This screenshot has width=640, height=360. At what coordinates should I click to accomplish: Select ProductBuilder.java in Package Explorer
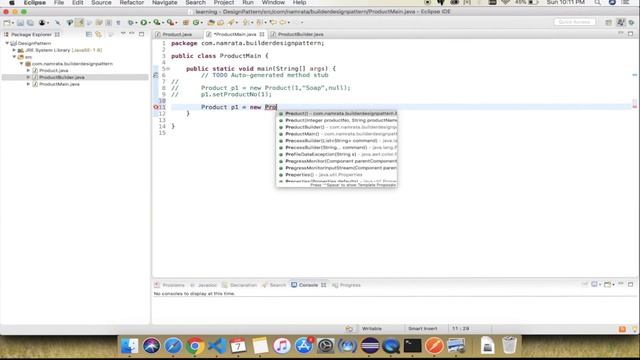pyautogui.click(x=62, y=77)
